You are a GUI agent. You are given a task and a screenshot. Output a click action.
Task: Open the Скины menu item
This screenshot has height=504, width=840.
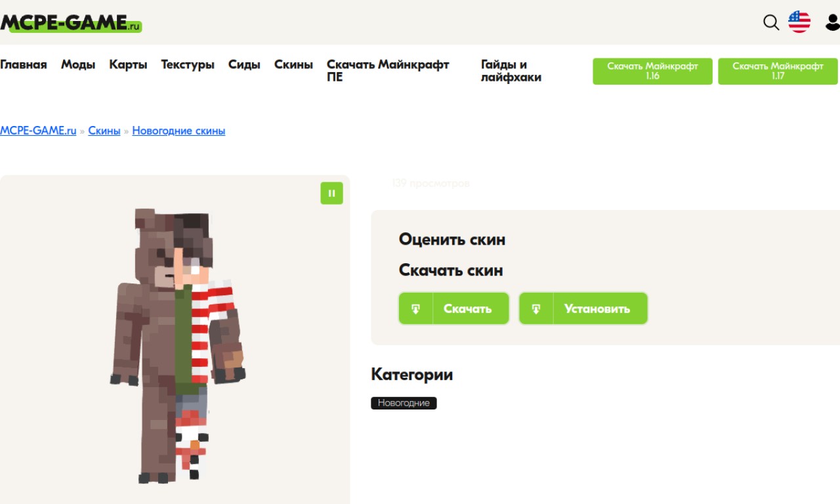(293, 64)
